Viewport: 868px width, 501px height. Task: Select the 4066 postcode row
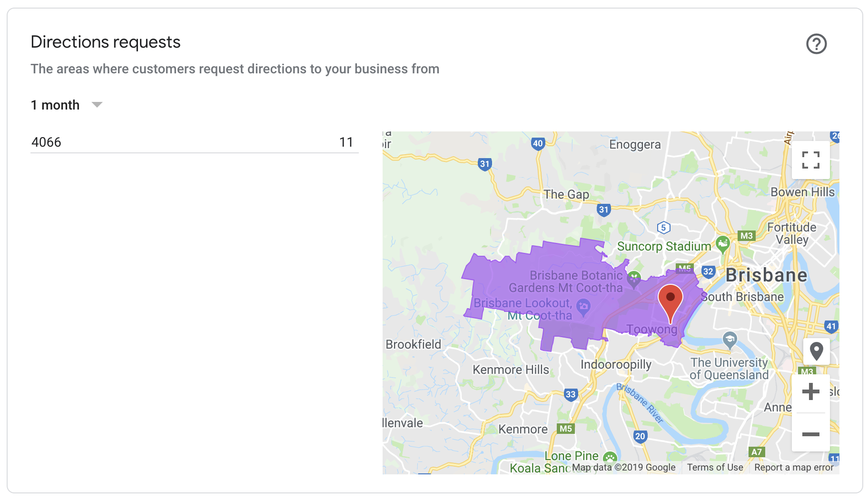194,142
